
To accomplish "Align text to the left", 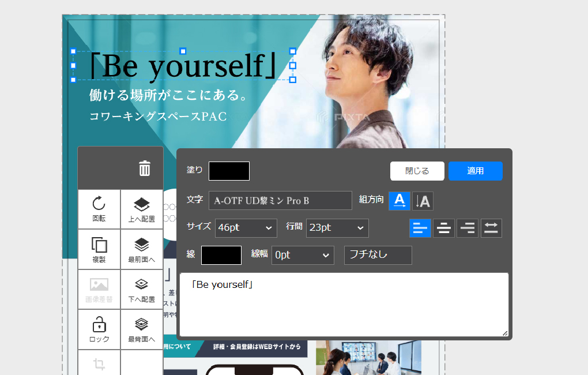I will 420,228.
